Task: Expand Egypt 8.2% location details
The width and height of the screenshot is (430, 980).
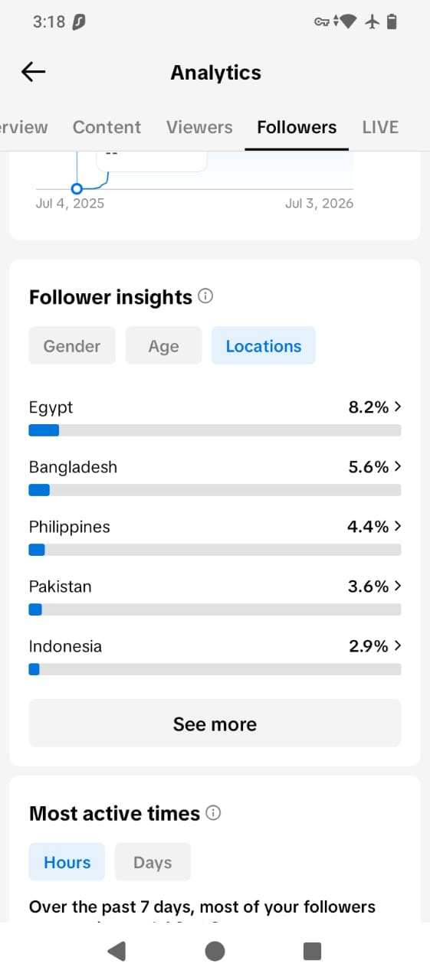Action: click(215, 418)
